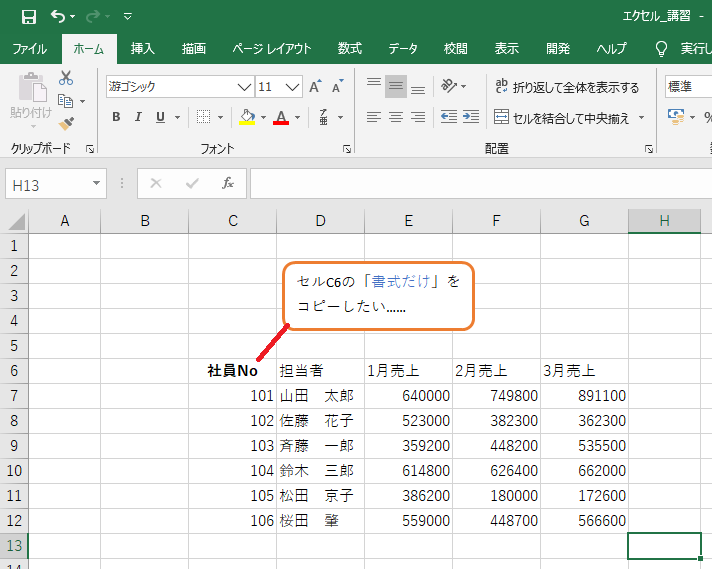This screenshot has width=712, height=569.
Task: Switch to the ページレイアウト tab
Action: (272, 49)
